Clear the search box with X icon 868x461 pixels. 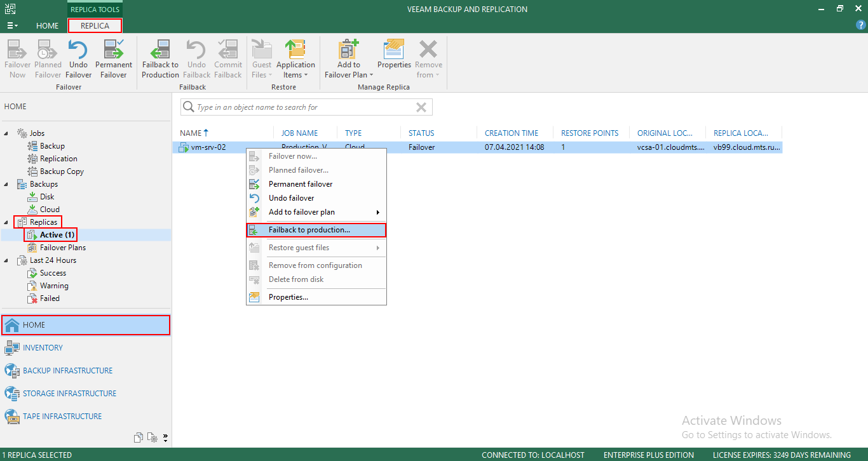421,107
